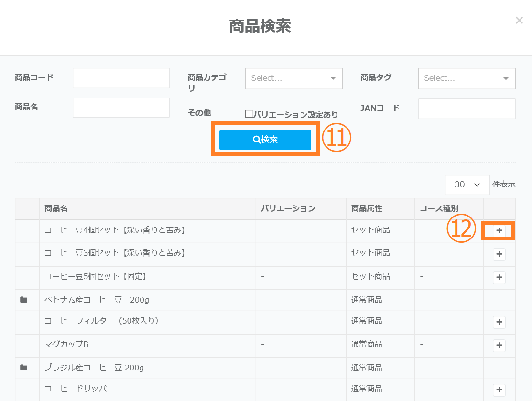
Task: Close the 商品検索 dialog
Action: [x=519, y=21]
